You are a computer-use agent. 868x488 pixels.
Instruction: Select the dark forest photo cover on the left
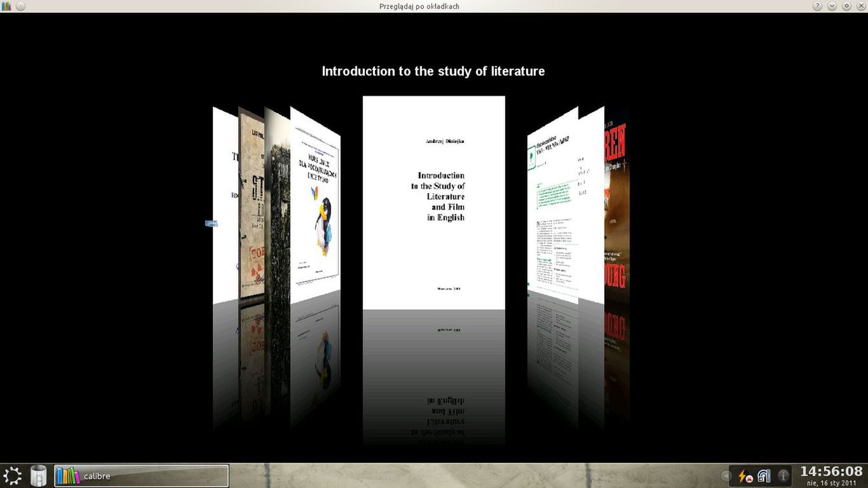(277, 205)
